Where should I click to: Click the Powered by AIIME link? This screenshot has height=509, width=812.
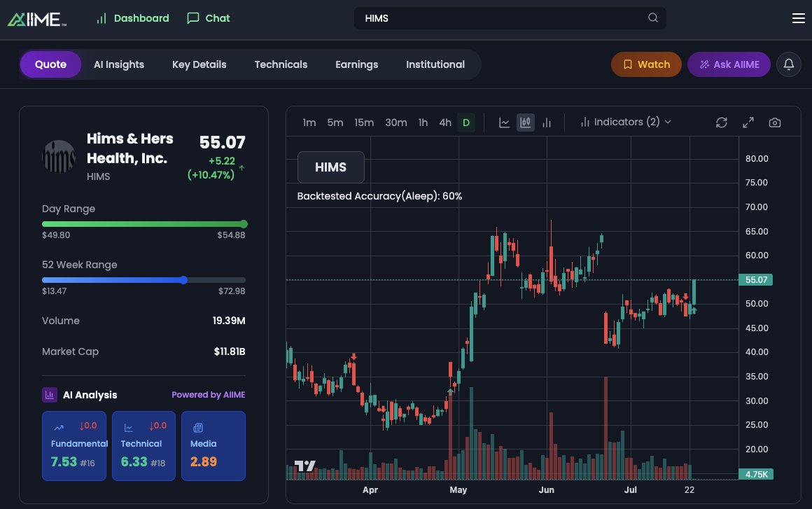coord(208,395)
